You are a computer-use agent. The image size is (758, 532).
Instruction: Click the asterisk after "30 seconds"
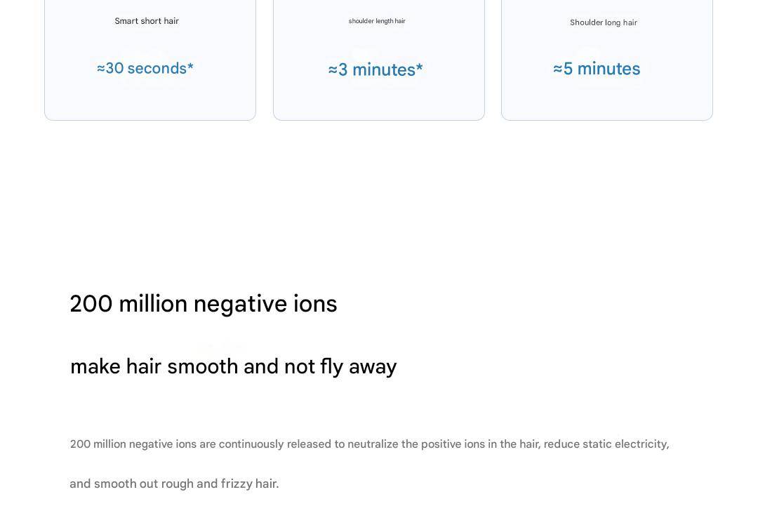(x=190, y=66)
